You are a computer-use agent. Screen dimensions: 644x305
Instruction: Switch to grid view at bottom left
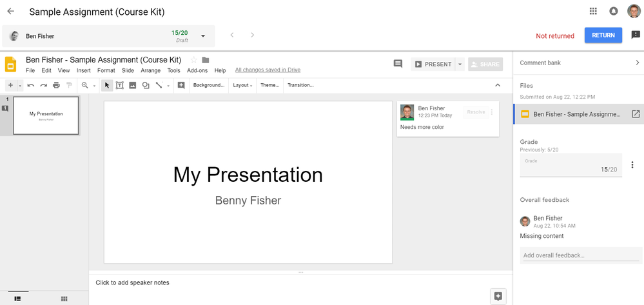(x=64, y=299)
